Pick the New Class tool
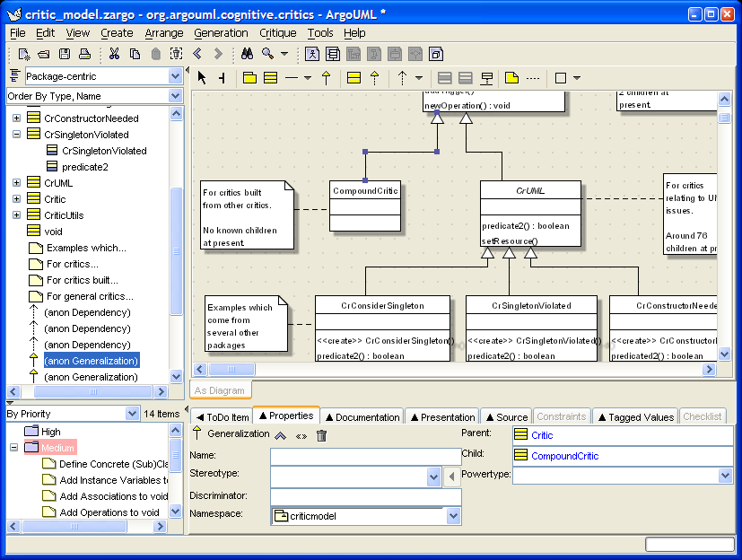The width and height of the screenshot is (742, 560). [270, 78]
